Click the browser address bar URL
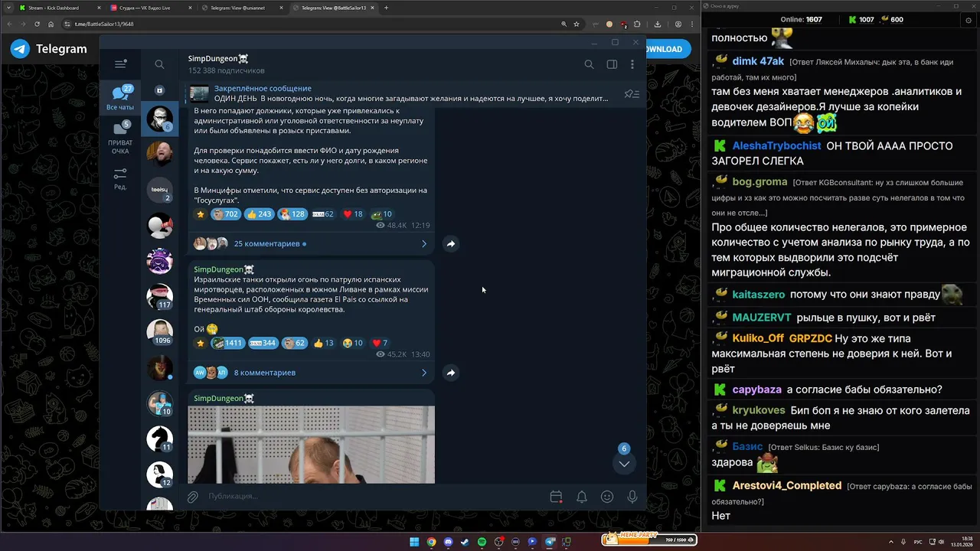This screenshot has width=980, height=551. coord(104,24)
